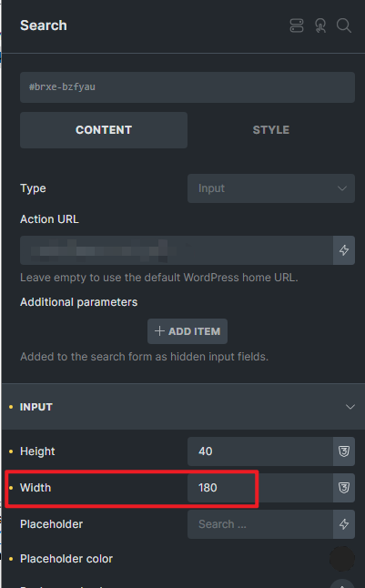365x588 pixels.
Task: Select the CONTENT tab
Action: (x=104, y=130)
